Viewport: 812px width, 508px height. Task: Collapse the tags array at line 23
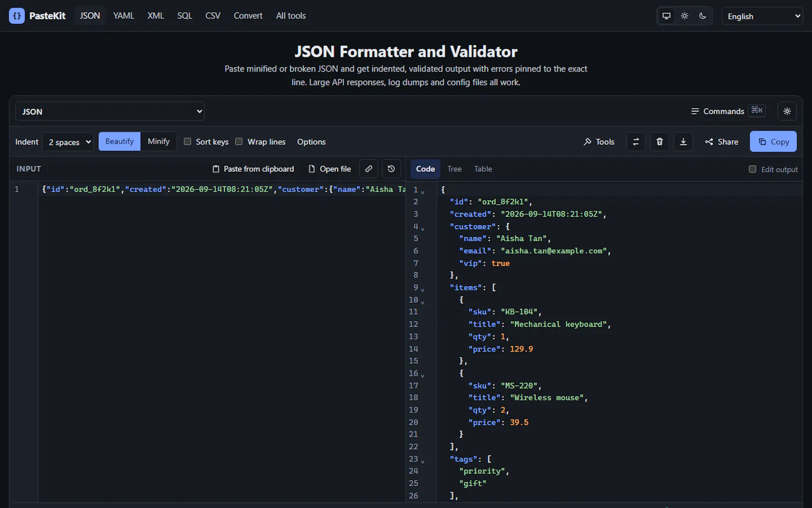(422, 461)
